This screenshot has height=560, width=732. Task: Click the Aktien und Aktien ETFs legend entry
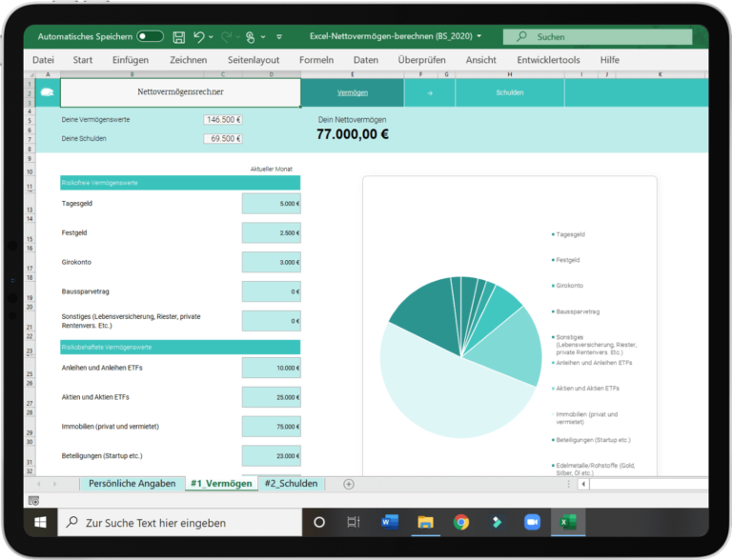585,389
